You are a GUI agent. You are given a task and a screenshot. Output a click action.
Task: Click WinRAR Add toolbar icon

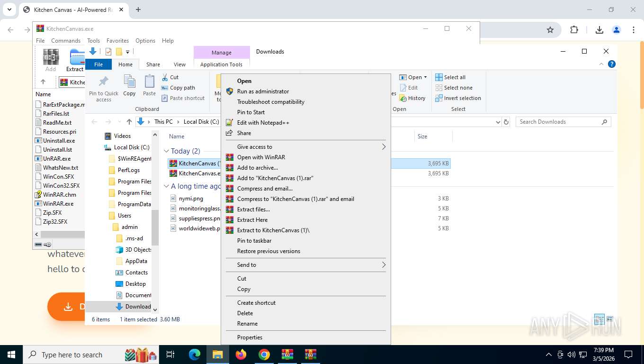click(x=51, y=60)
